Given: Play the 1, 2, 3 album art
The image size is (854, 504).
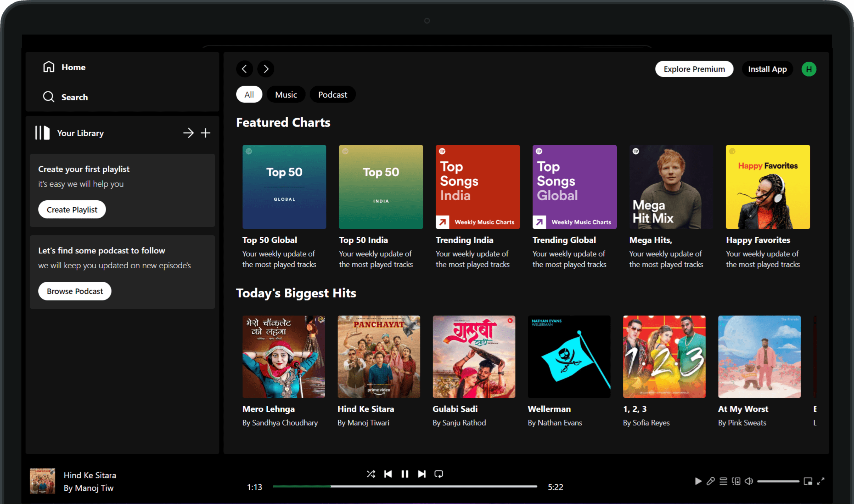Looking at the screenshot, I should pyautogui.click(x=664, y=357).
